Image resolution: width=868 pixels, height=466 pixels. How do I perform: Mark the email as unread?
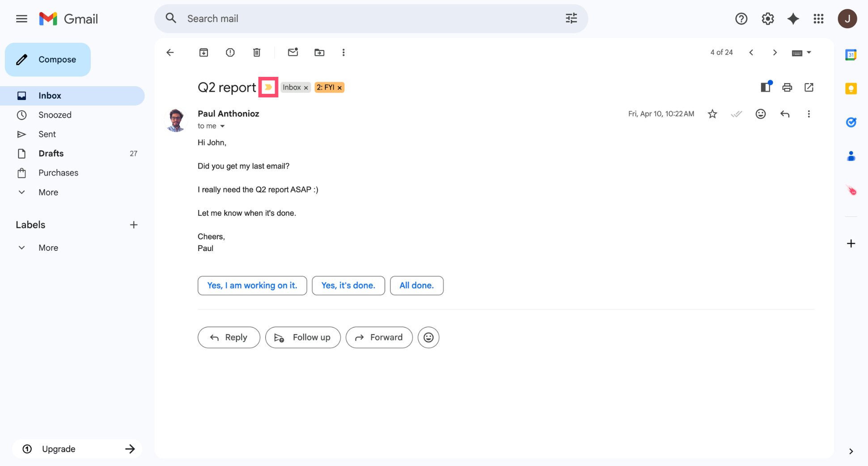[x=293, y=52]
